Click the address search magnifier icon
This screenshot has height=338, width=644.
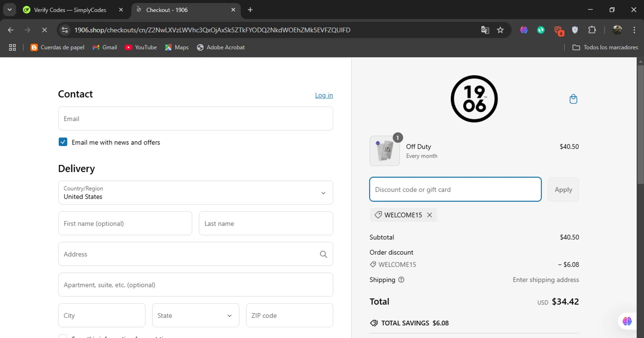(x=323, y=254)
